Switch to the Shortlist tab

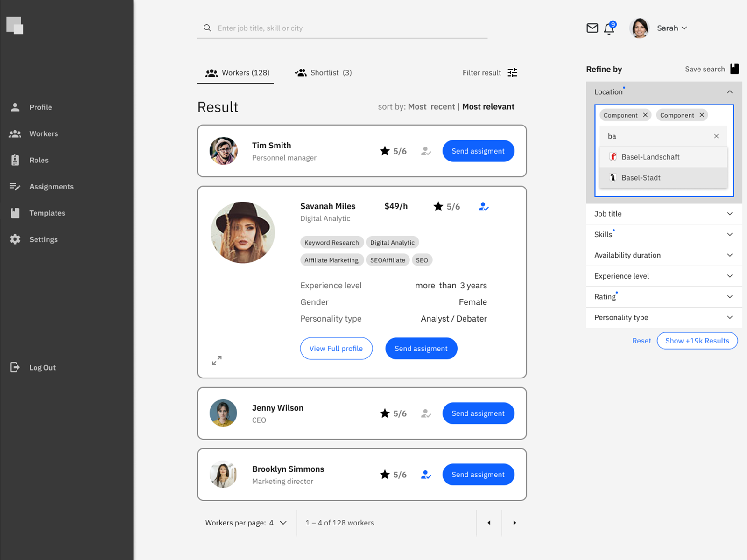[323, 72]
